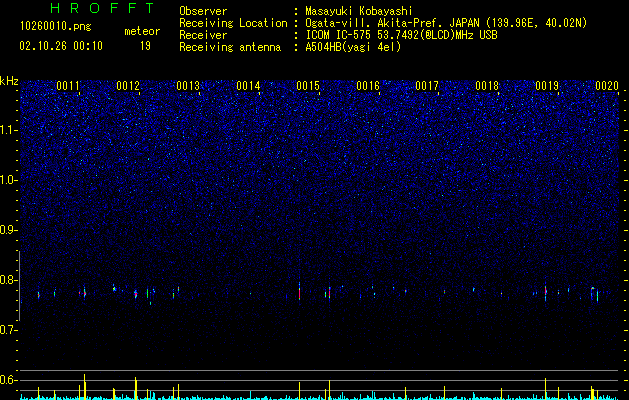Click the meteor label
The width and height of the screenshot is (629, 400).
pos(142,31)
